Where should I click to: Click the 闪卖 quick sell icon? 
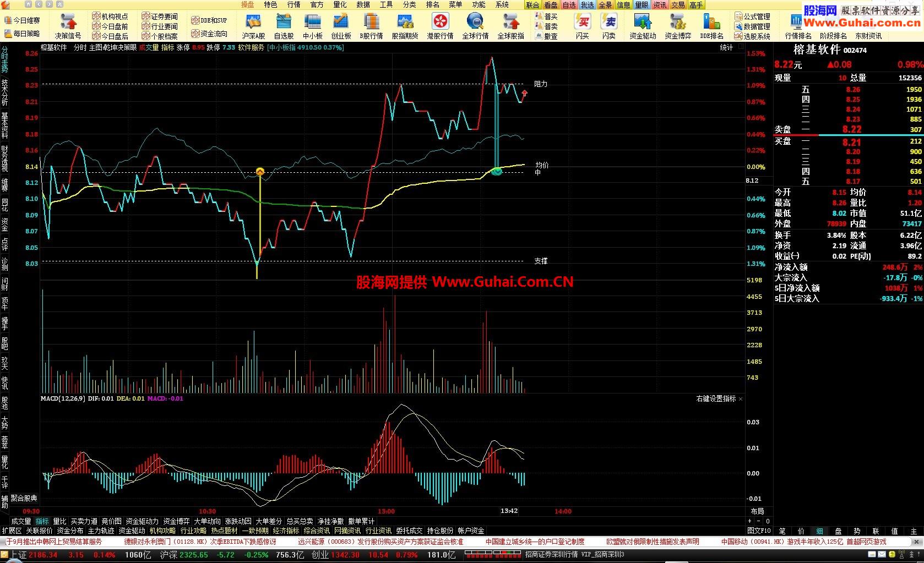608,25
